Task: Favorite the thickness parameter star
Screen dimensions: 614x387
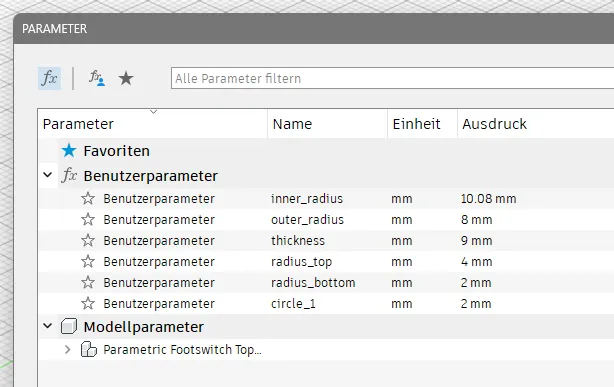Action: point(88,241)
